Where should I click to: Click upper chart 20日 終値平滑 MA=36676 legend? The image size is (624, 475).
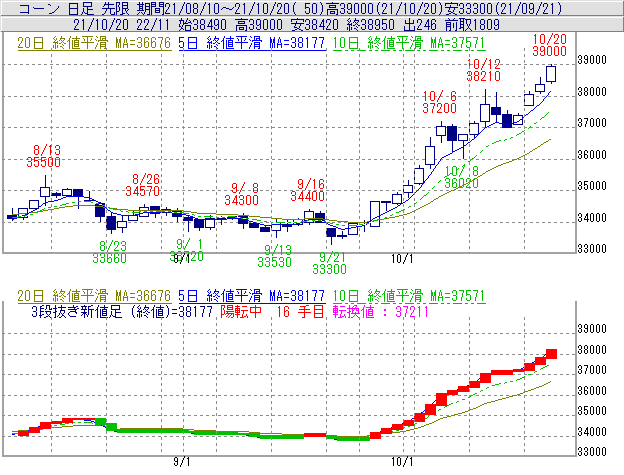click(x=94, y=43)
